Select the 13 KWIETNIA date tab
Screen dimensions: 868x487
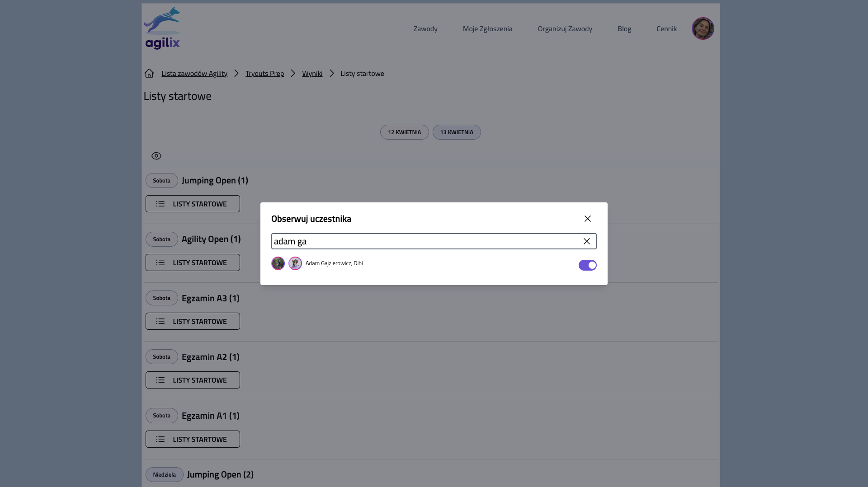click(x=457, y=132)
